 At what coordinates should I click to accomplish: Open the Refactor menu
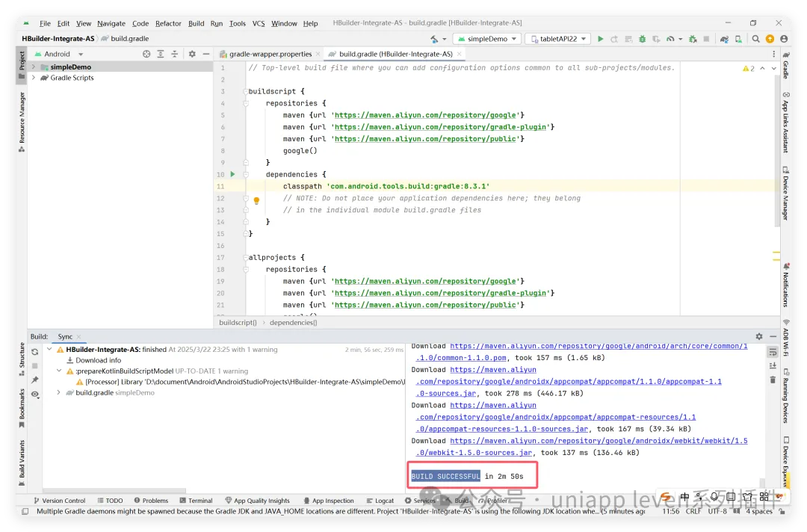(x=168, y=23)
